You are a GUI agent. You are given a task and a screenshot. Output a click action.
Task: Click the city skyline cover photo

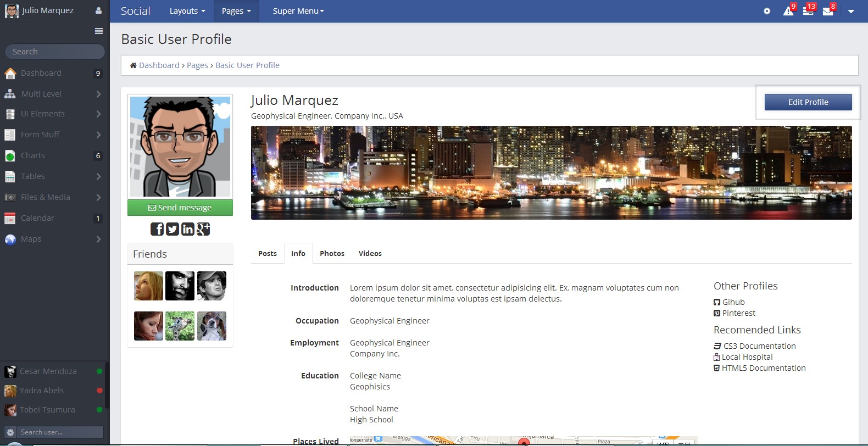[552, 172]
